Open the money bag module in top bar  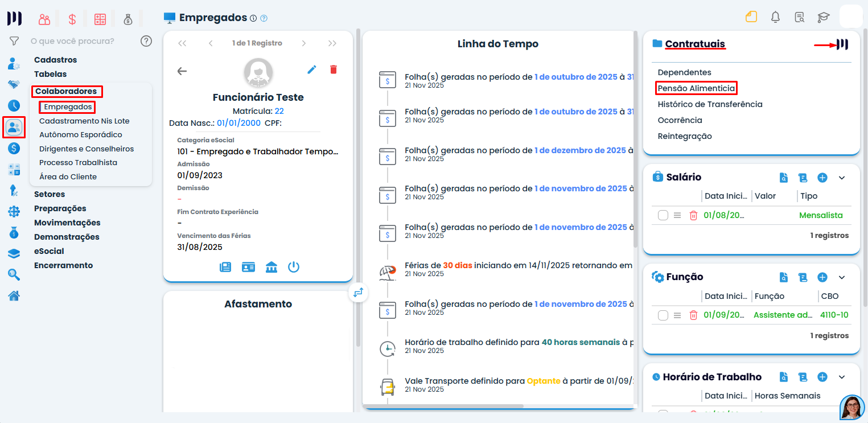(x=128, y=19)
